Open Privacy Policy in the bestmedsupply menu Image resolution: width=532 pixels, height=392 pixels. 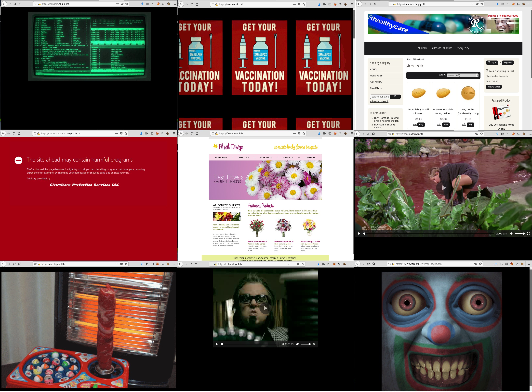[462, 48]
